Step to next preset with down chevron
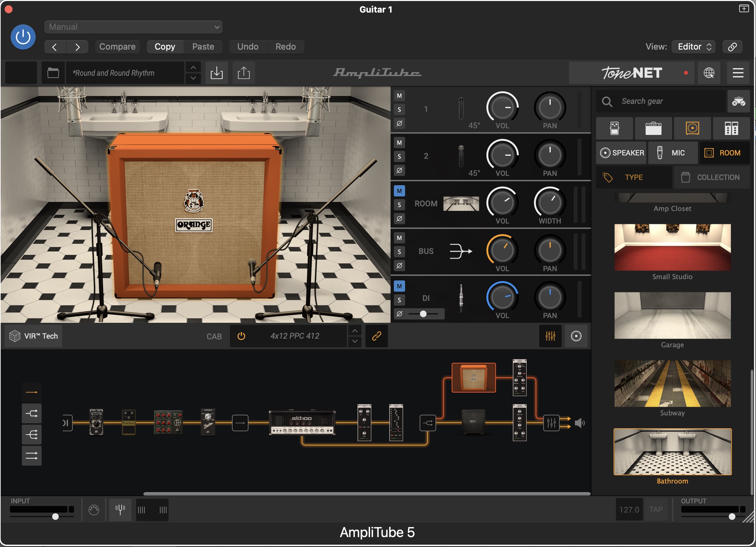 (193, 78)
